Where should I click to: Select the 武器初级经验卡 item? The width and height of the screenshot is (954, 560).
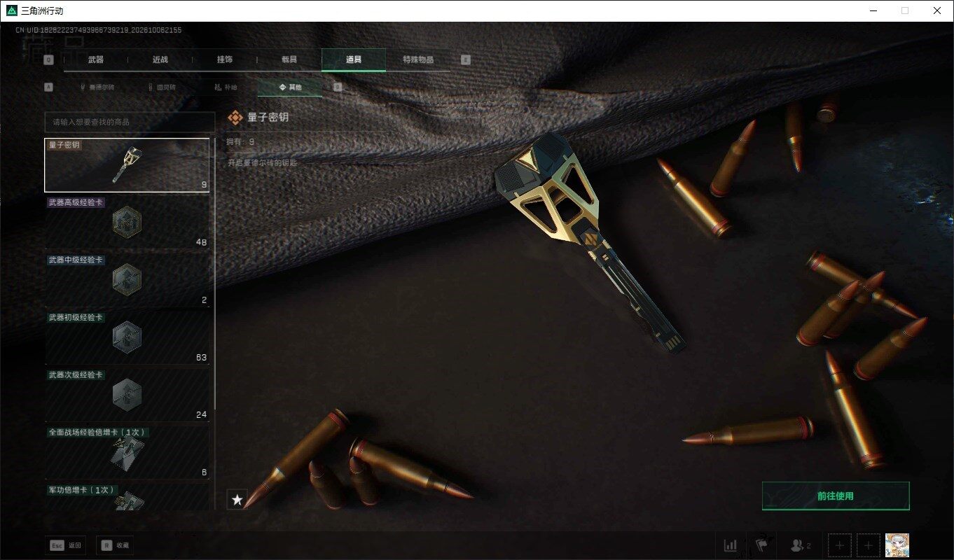(x=127, y=337)
